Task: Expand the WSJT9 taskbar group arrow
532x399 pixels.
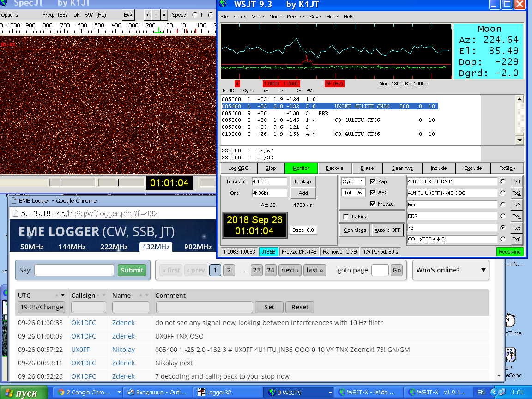Action: pyautogui.click(x=330, y=392)
